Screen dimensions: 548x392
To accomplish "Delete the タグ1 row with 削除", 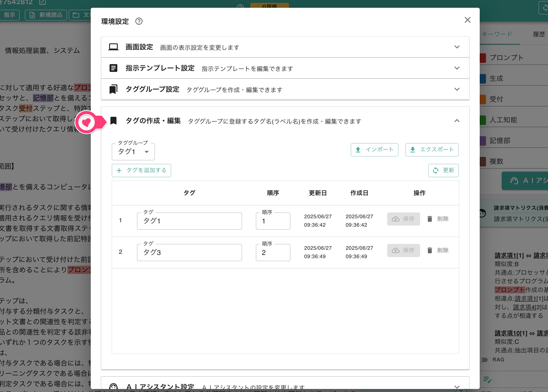I will click(438, 219).
